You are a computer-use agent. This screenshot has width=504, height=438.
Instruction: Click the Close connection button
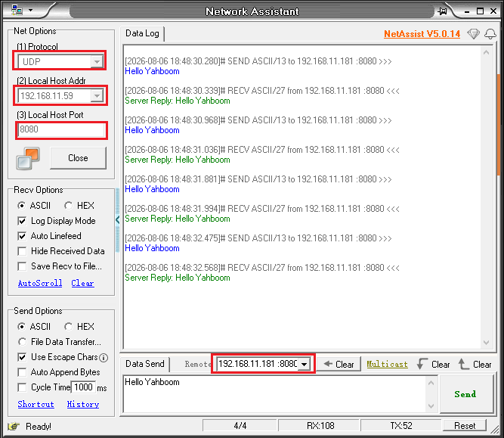tap(78, 158)
